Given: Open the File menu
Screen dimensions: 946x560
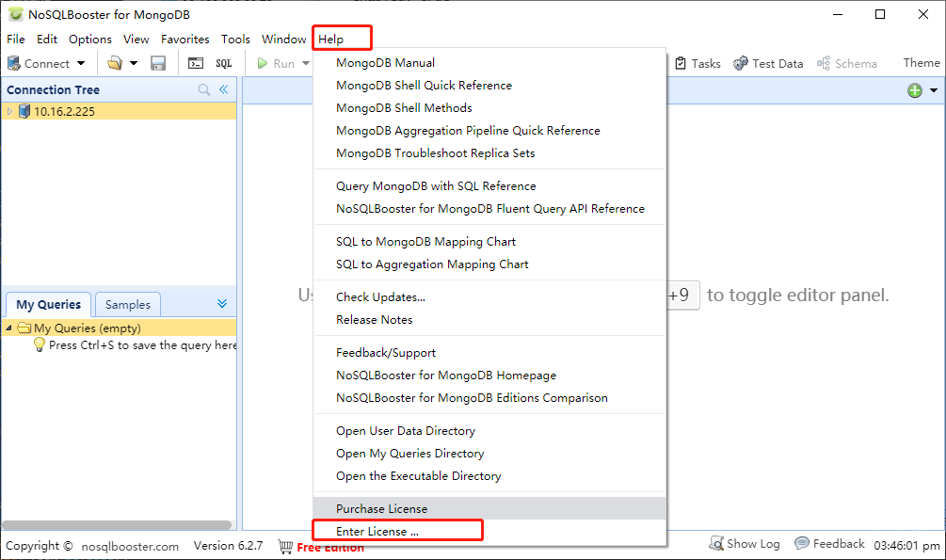Looking at the screenshot, I should pyautogui.click(x=16, y=40).
